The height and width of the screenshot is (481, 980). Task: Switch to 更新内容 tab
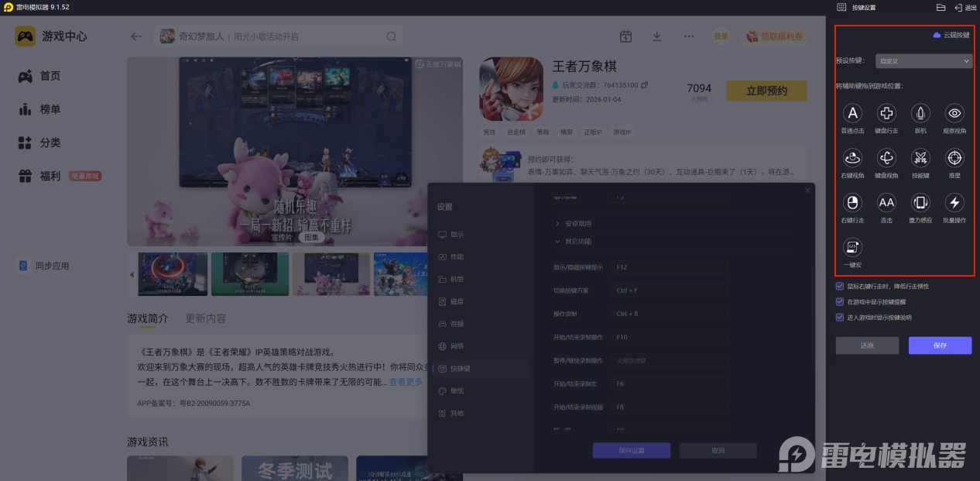[206, 318]
